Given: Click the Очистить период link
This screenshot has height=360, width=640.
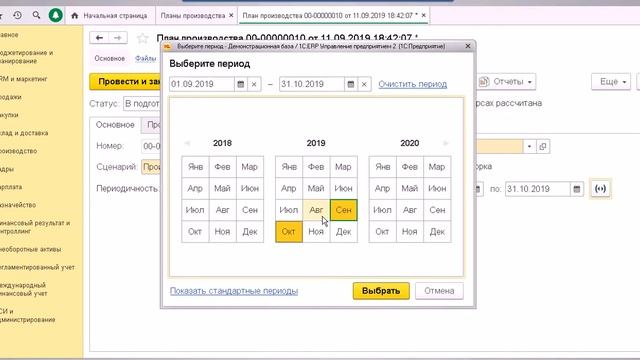Looking at the screenshot, I should [412, 84].
